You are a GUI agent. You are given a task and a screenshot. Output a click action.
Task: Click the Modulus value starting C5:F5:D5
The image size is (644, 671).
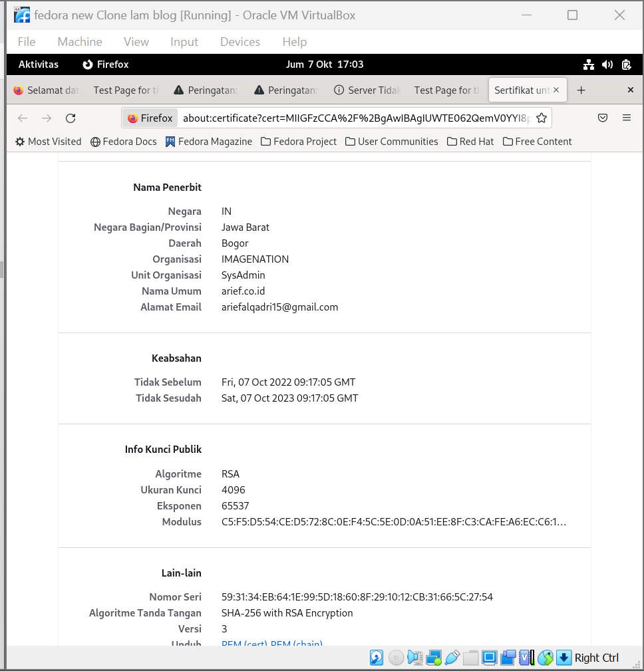coord(393,522)
